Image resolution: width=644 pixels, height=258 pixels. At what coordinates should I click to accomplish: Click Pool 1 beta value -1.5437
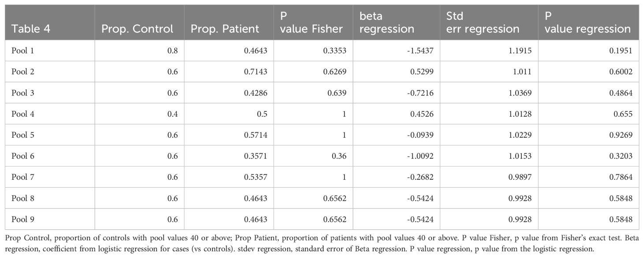click(x=422, y=51)
